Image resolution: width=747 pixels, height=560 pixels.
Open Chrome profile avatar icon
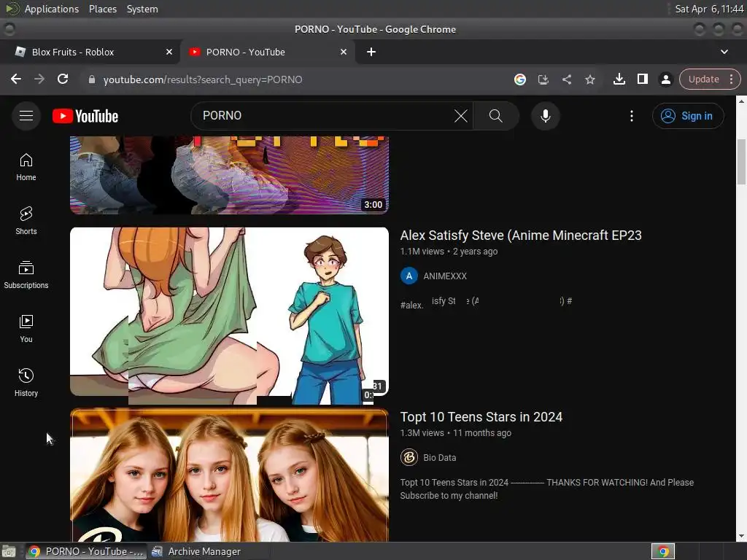[665, 79]
